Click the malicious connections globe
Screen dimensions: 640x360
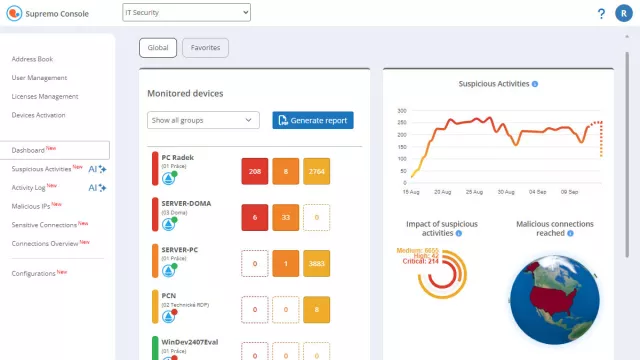point(555,300)
